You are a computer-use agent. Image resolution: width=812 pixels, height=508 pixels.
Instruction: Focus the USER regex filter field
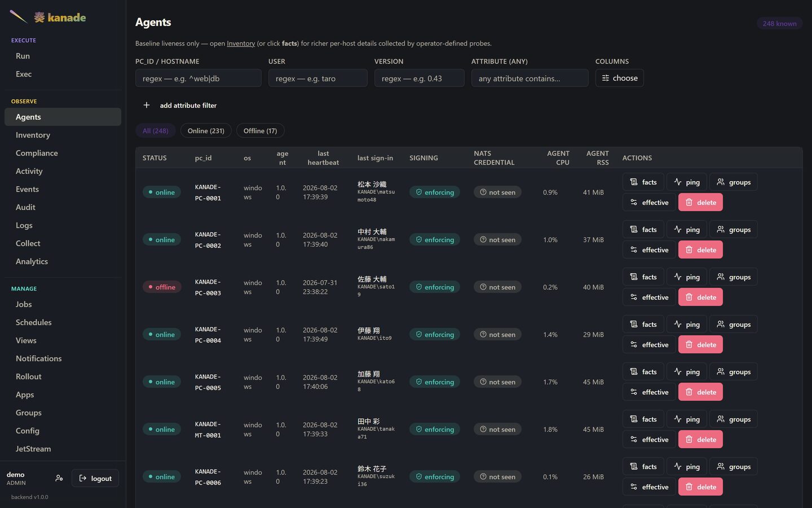pyautogui.click(x=318, y=78)
